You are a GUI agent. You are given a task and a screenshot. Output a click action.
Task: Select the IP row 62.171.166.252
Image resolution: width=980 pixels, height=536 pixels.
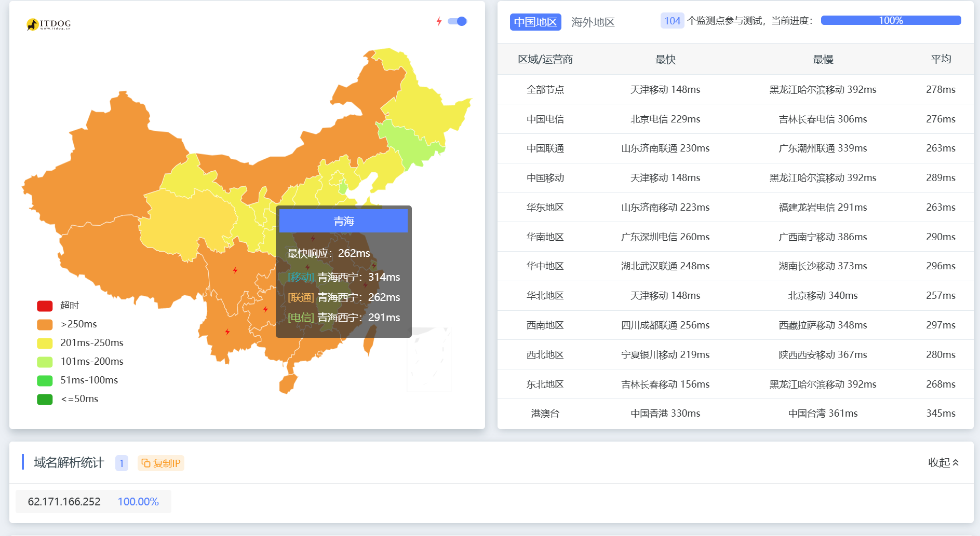[64, 501]
